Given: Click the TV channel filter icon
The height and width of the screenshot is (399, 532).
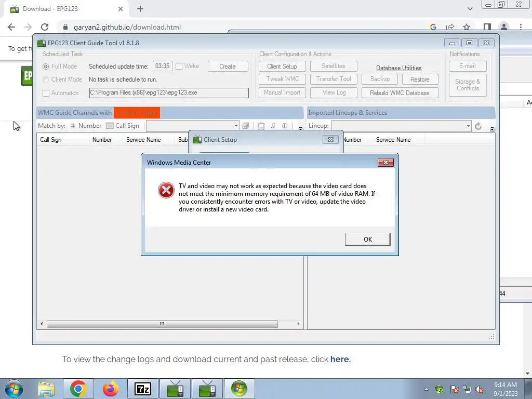Looking at the screenshot, I should [x=261, y=126].
